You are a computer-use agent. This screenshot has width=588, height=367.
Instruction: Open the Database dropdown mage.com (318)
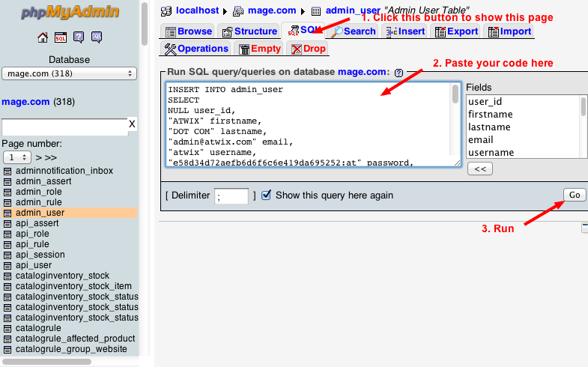[x=70, y=73]
